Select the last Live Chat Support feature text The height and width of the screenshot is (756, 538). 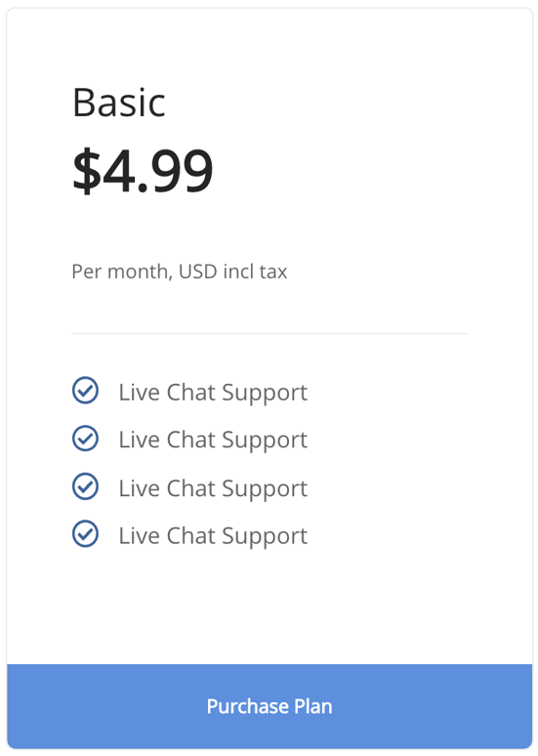click(x=213, y=536)
